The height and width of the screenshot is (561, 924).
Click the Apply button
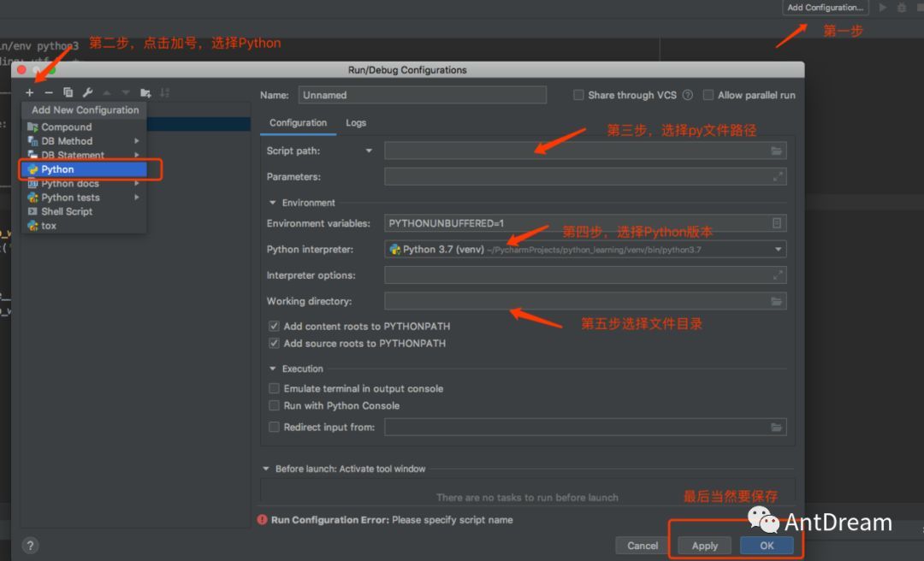coord(705,546)
